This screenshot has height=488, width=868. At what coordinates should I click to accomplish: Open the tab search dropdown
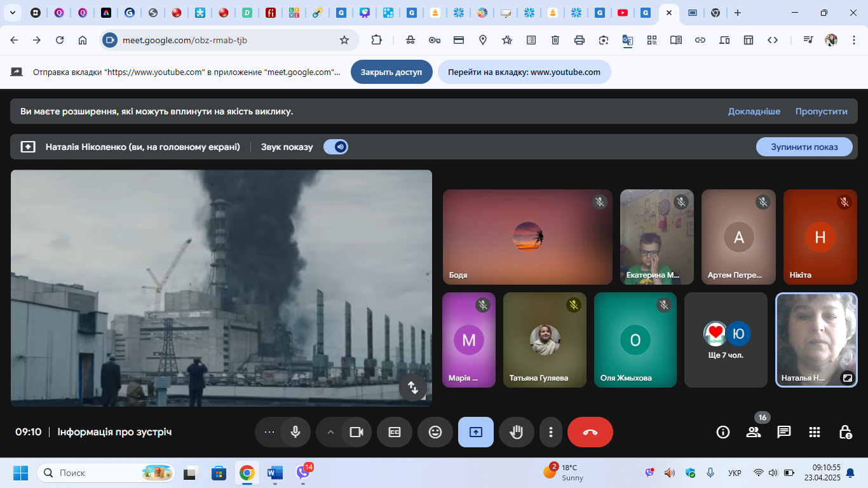pos(12,13)
